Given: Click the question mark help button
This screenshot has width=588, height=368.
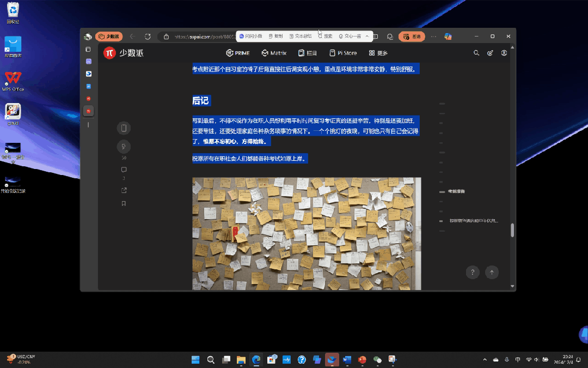Looking at the screenshot, I should tap(473, 272).
